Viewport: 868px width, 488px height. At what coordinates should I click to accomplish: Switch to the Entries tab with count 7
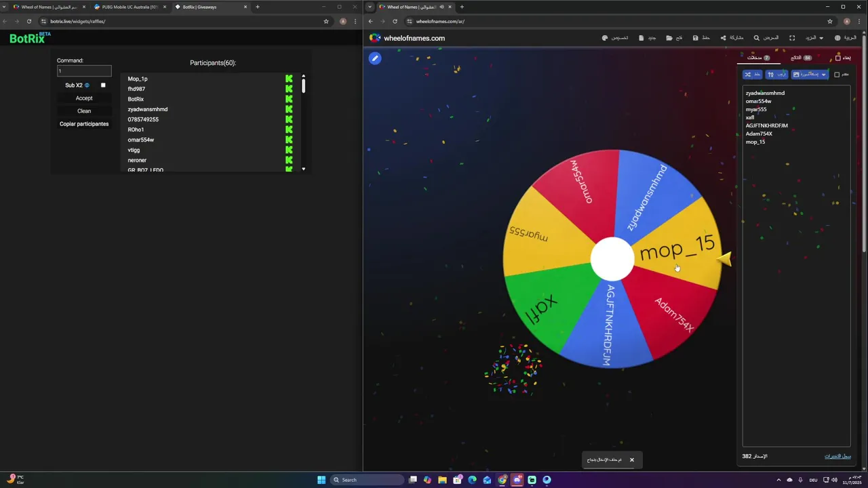click(x=759, y=58)
